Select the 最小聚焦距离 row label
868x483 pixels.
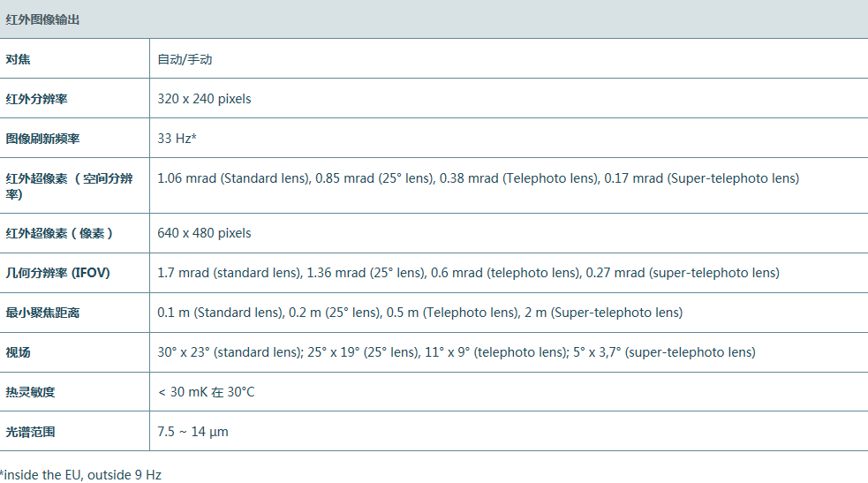(x=42, y=313)
